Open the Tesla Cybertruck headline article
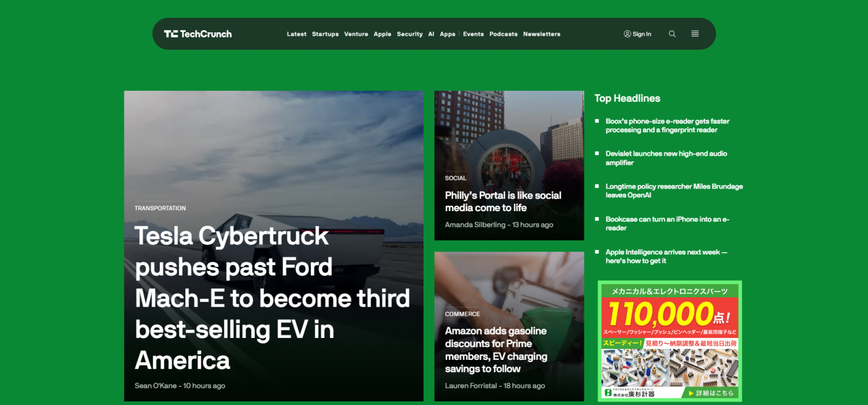The image size is (868, 405). 272,298
